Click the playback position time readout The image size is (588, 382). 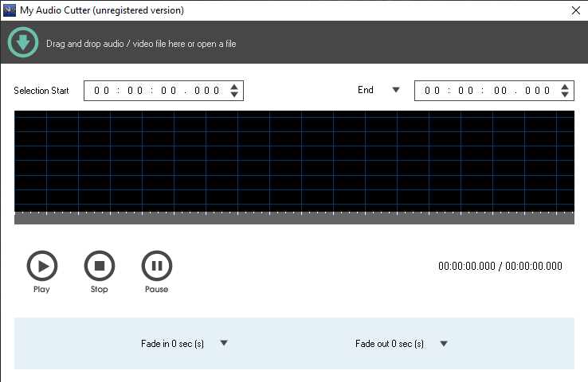(x=500, y=267)
